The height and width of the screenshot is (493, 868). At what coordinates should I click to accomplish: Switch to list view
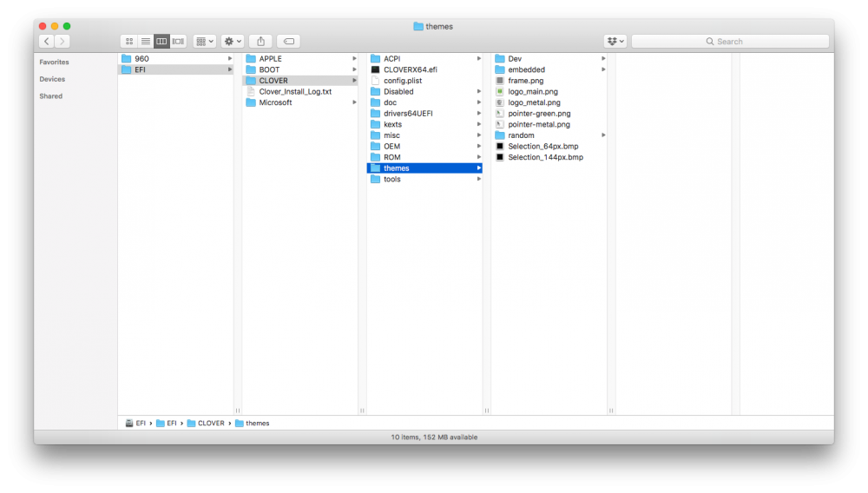point(145,41)
